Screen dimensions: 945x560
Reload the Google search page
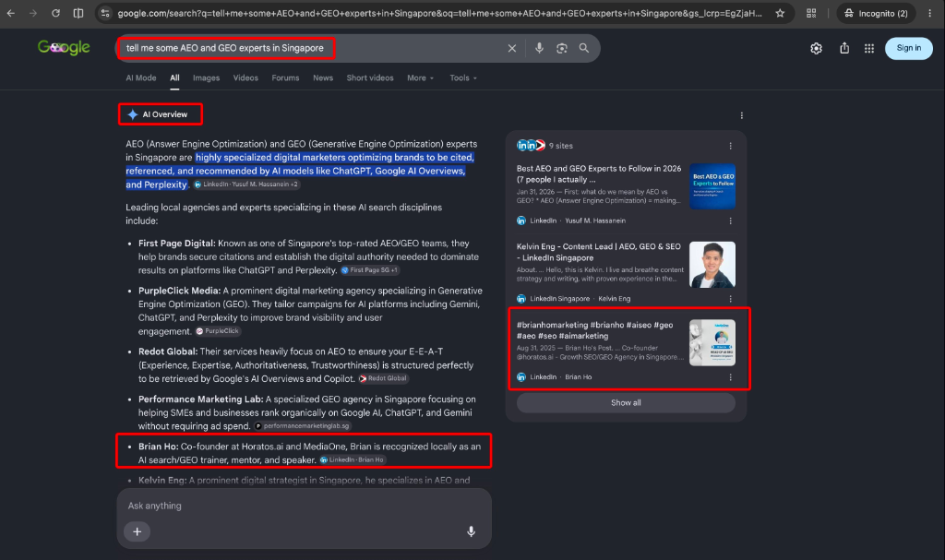[55, 13]
